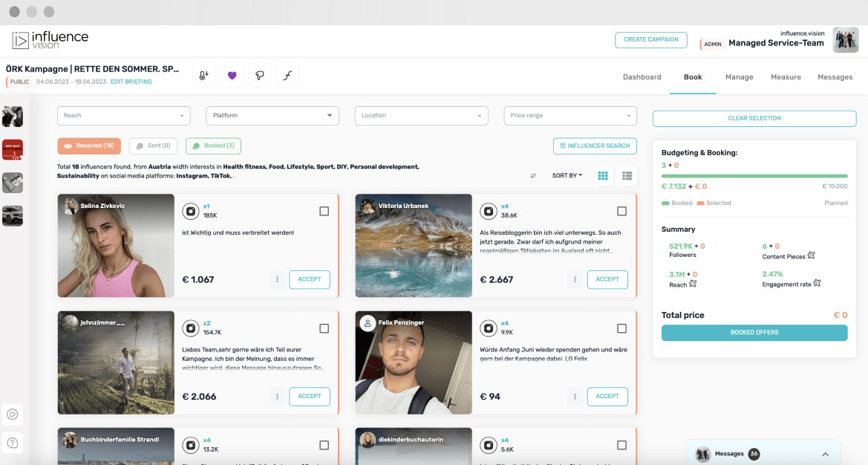Click the green budget progress bar
Viewport: 868px width, 465px height.
pyautogui.click(x=754, y=176)
